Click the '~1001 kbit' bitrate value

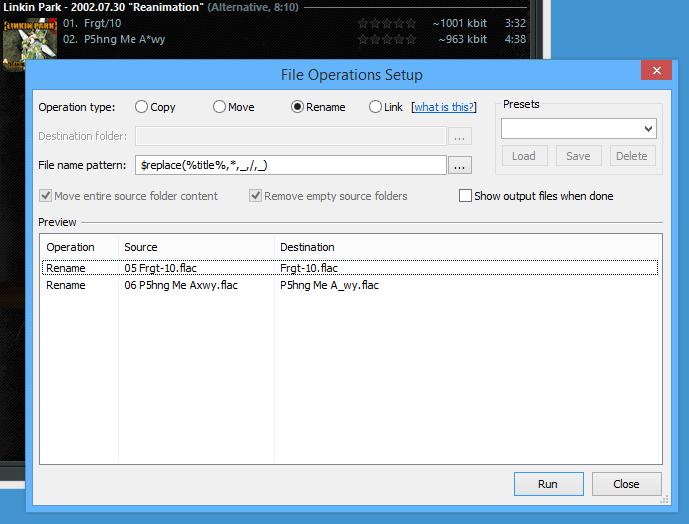click(x=460, y=23)
